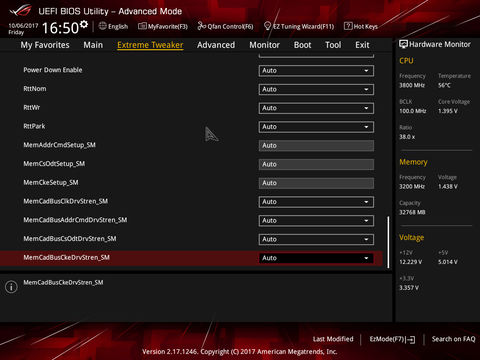Click the info icon beside help text
The image size is (480, 360).
coord(11,287)
